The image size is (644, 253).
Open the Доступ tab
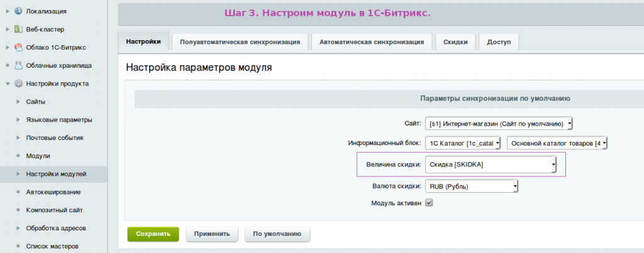[499, 43]
